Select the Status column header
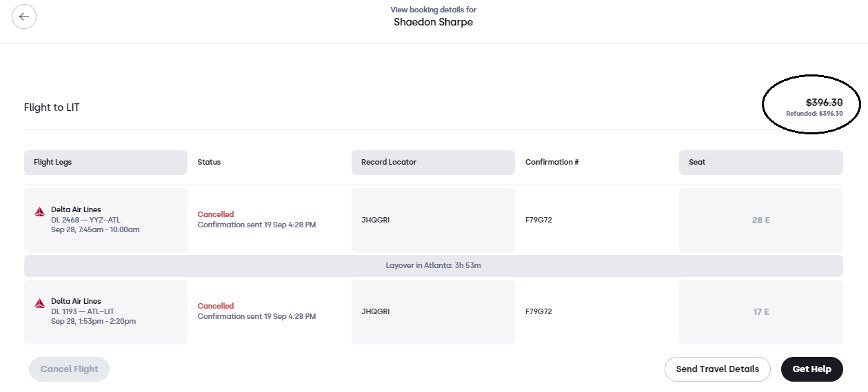Screen dimensions: 868x392 coord(209,163)
